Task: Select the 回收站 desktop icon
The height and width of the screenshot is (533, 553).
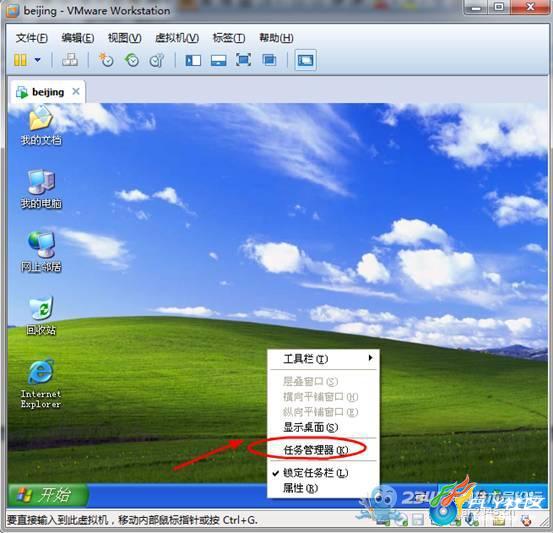Action: (x=41, y=315)
